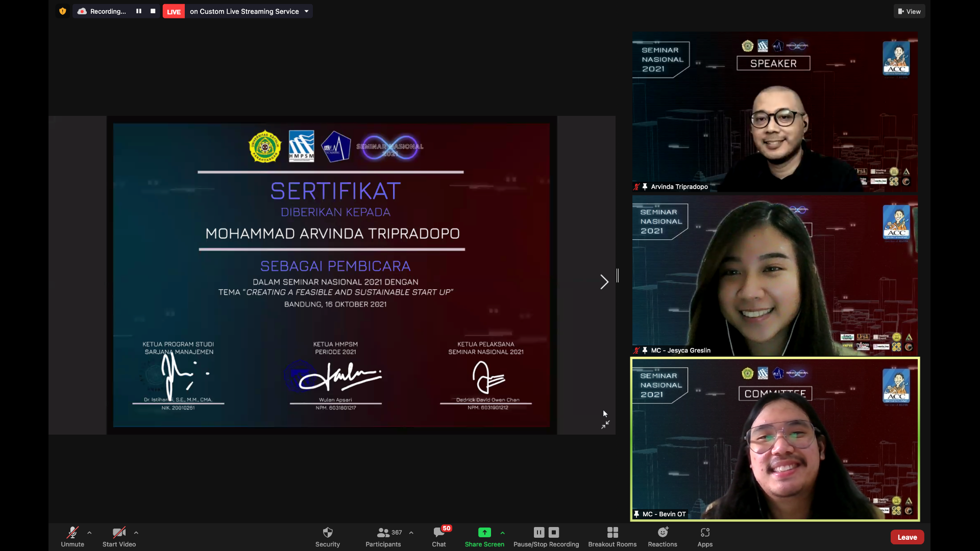Go to next slide with right arrow
The width and height of the screenshot is (980, 551).
pyautogui.click(x=604, y=282)
